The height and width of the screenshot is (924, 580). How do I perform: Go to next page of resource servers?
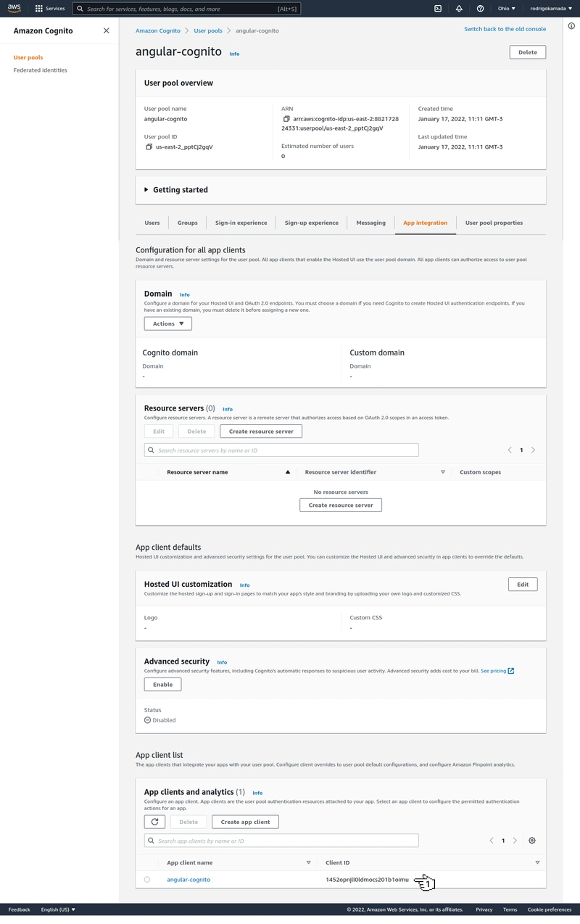(x=534, y=450)
